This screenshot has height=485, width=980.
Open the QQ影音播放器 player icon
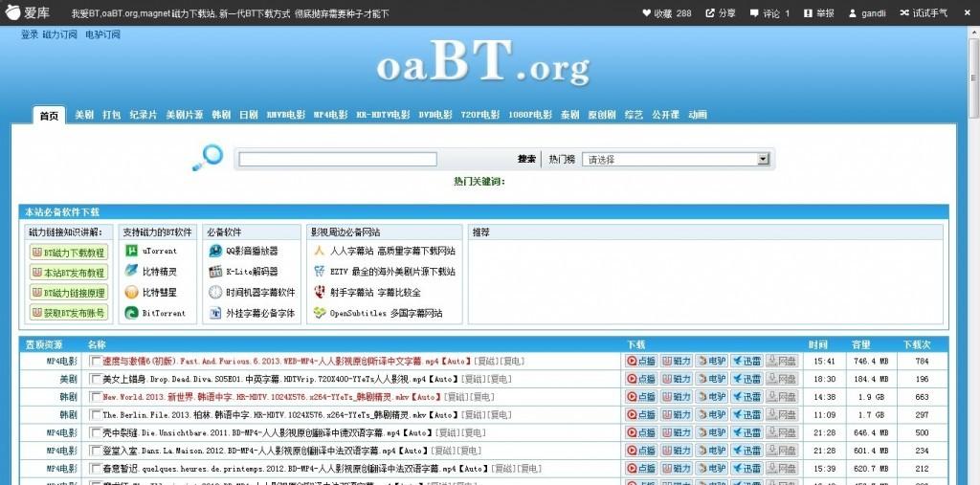click(x=215, y=251)
